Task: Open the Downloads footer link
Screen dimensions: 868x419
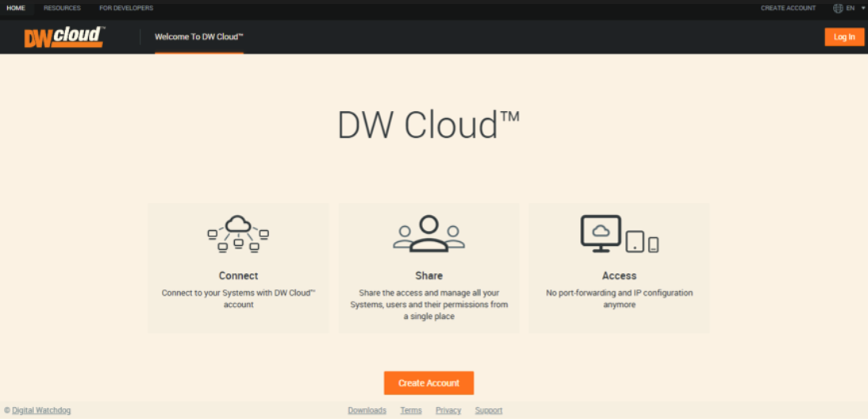Action: coord(367,411)
